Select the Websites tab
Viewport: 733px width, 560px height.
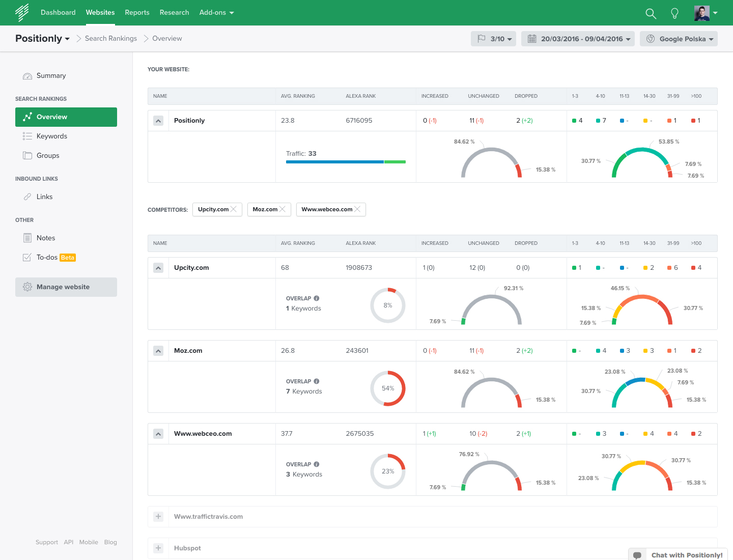point(100,13)
